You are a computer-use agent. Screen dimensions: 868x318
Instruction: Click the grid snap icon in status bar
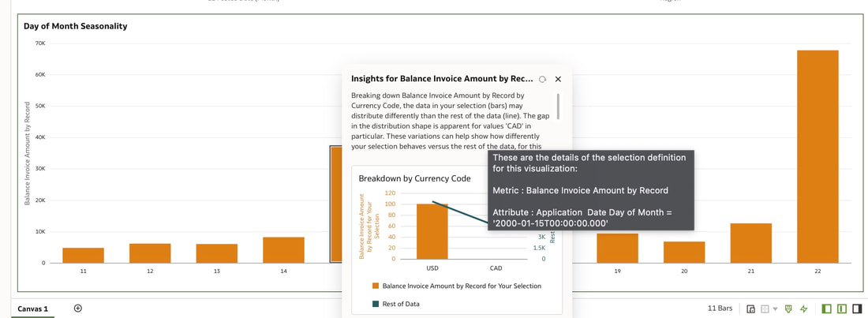point(765,309)
